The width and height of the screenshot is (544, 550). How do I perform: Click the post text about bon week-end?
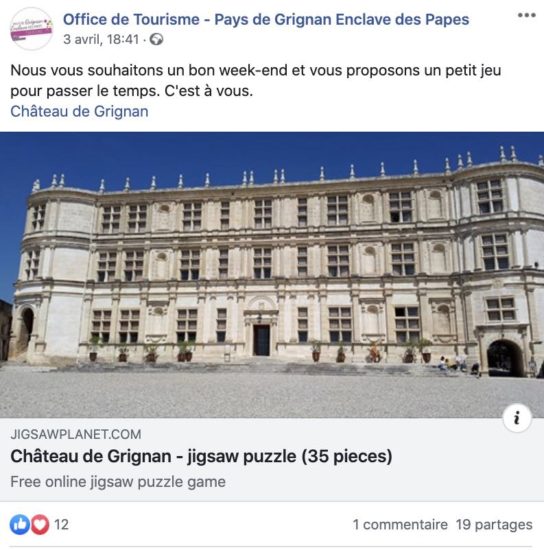tap(256, 80)
